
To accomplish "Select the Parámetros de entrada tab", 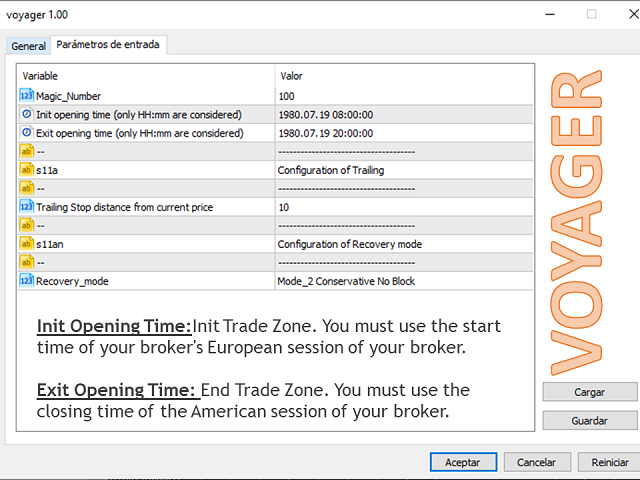I will coord(108,44).
